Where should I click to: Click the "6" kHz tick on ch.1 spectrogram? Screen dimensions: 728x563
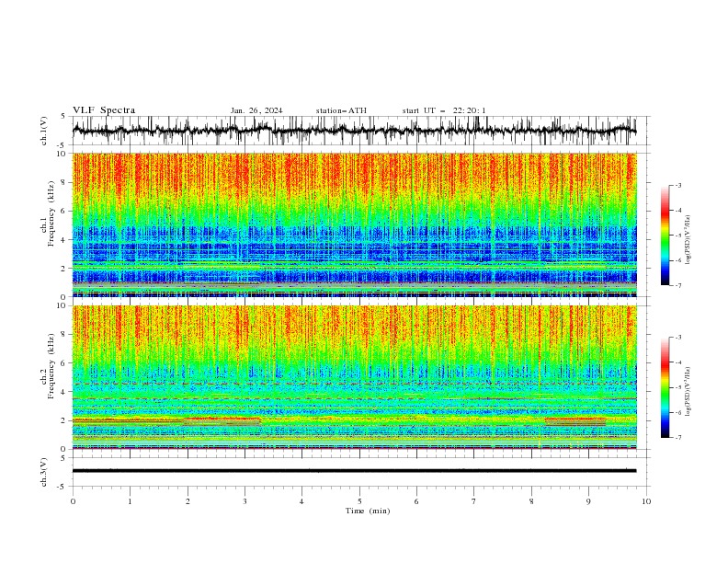coord(64,211)
